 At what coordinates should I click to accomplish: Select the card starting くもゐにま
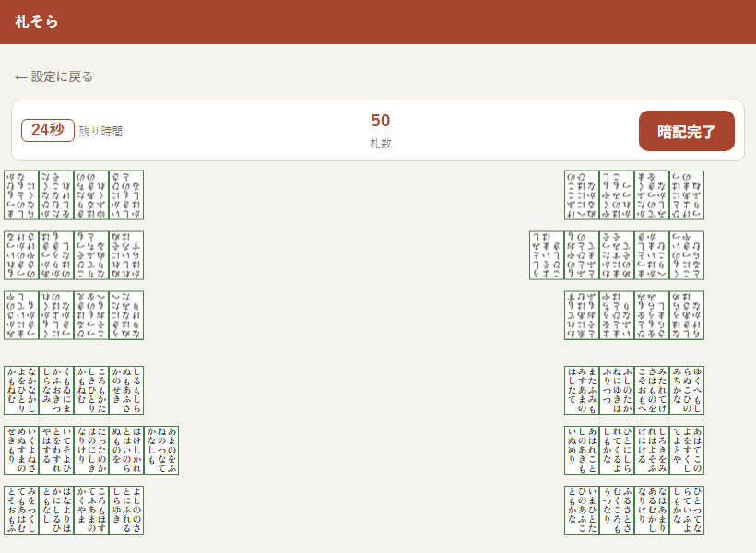56,390
